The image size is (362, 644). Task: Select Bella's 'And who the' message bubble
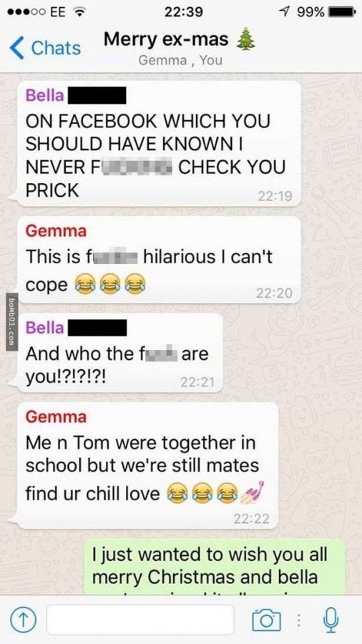tap(120, 352)
